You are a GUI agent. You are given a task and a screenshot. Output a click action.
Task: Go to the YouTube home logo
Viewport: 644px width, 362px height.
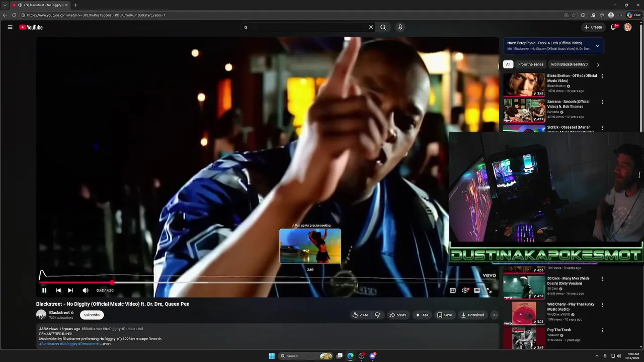click(31, 27)
